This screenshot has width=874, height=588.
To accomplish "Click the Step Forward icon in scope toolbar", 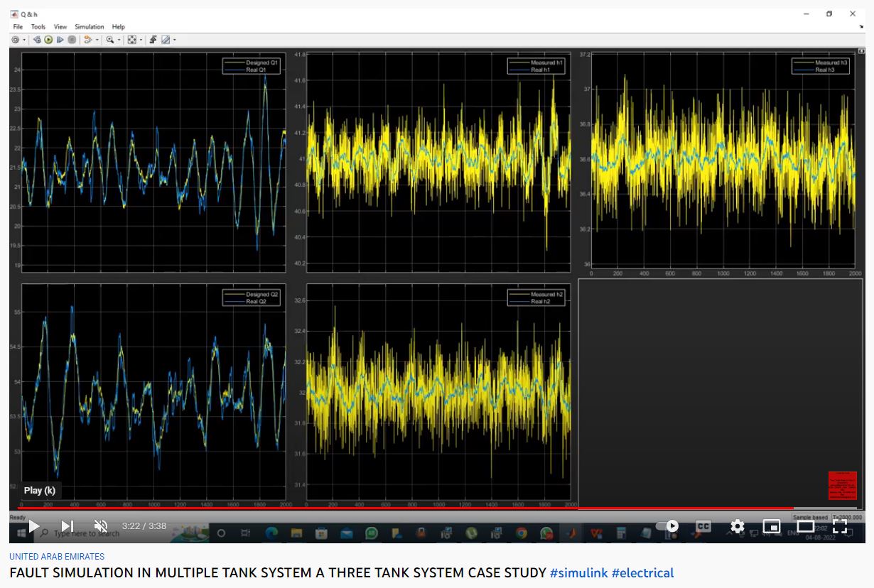I will pyautogui.click(x=60, y=40).
